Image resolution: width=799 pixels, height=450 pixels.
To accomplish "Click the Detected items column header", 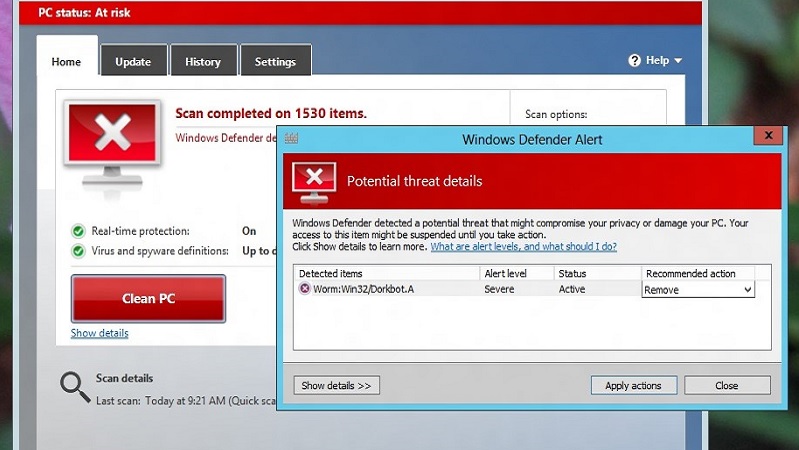I will point(386,273).
